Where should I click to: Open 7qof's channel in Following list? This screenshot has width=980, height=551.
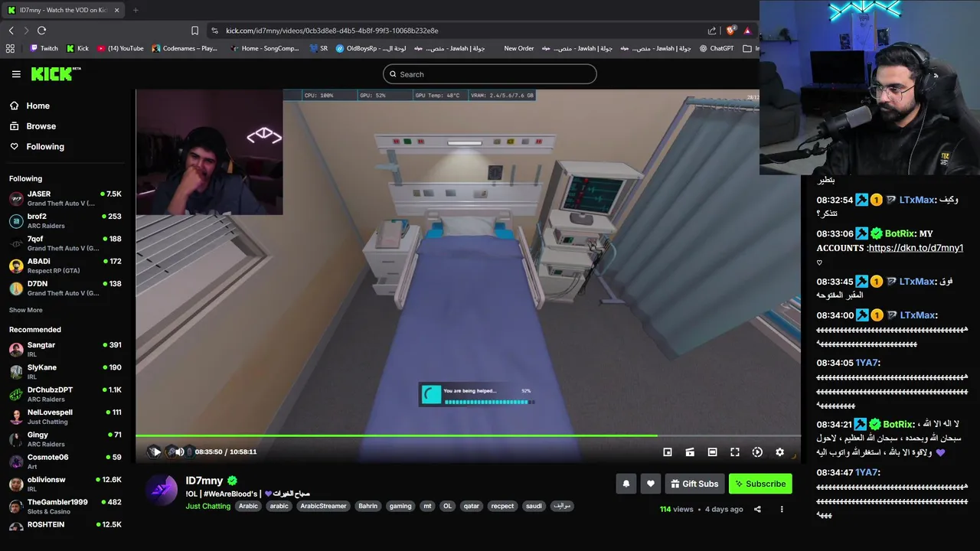tap(65, 243)
